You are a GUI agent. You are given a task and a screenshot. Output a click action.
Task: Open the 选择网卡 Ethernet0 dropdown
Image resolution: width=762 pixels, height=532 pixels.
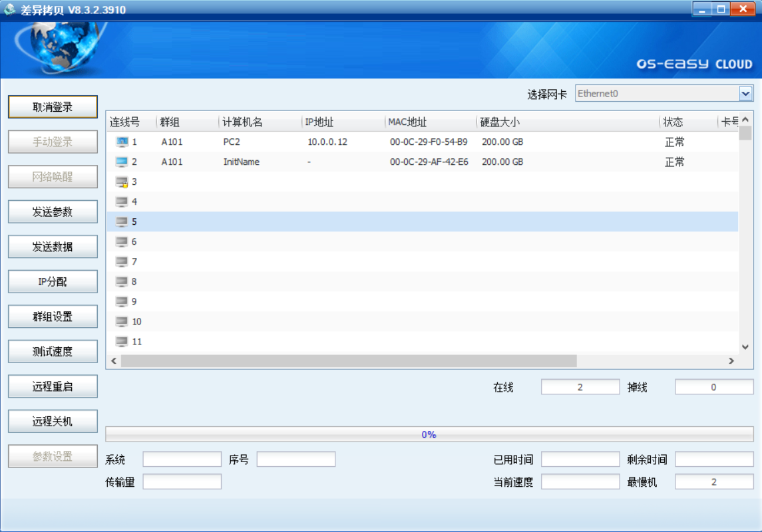click(745, 94)
